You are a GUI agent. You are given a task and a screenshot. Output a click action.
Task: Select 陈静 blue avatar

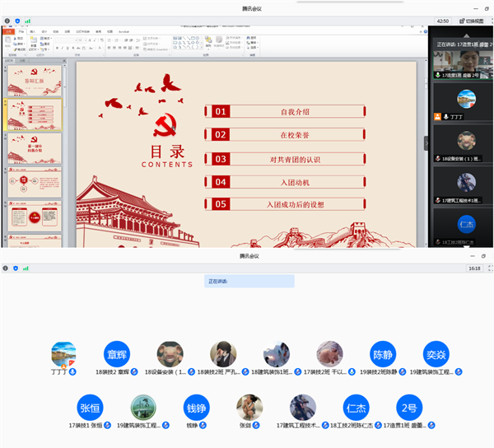pyautogui.click(x=383, y=354)
